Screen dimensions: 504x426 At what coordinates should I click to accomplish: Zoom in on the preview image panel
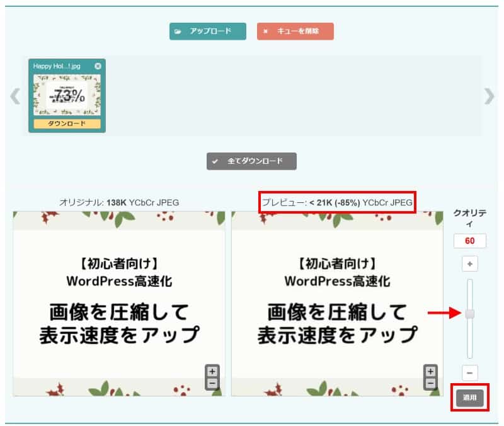pyautogui.click(x=430, y=372)
